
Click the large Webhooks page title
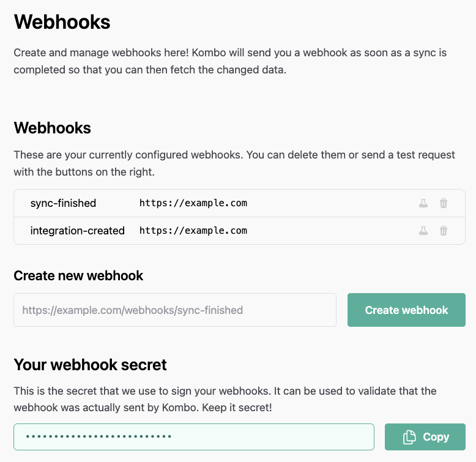point(62,22)
